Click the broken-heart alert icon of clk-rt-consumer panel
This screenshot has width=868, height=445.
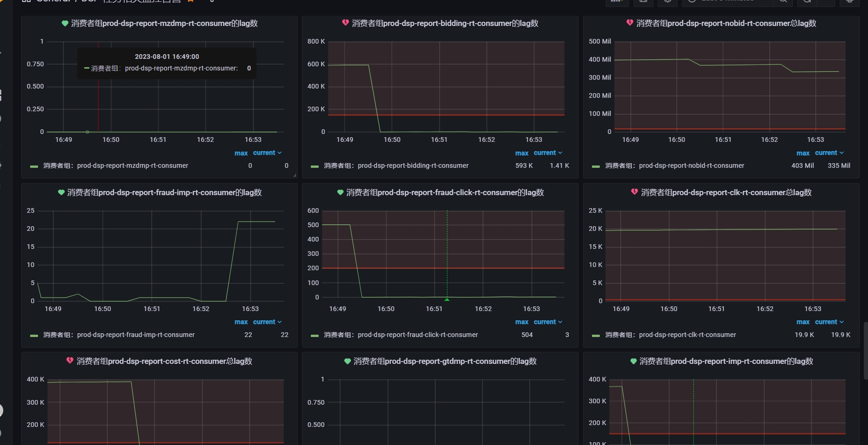pos(635,192)
